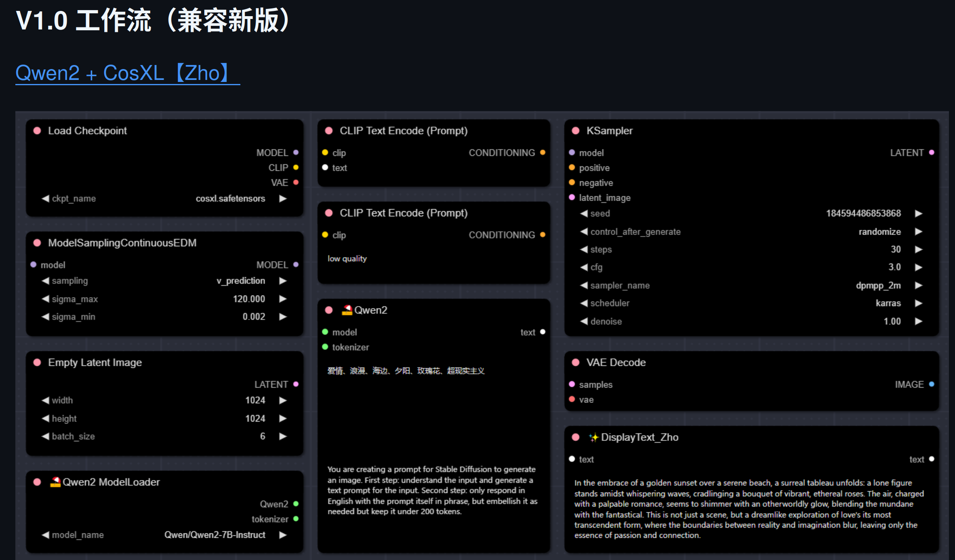
Task: Collapse the Load Checkpoint node via its title dot
Action: pos(37,131)
